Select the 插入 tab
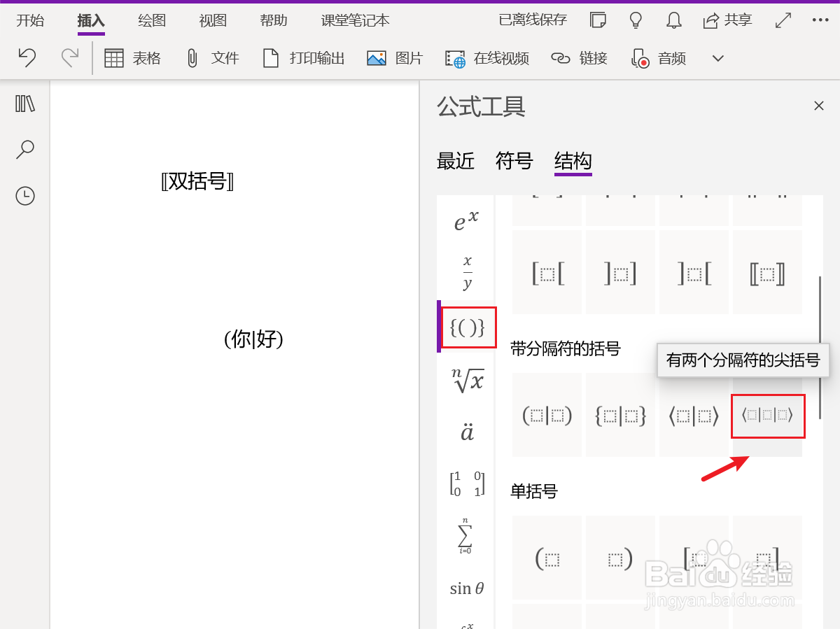 [x=91, y=20]
